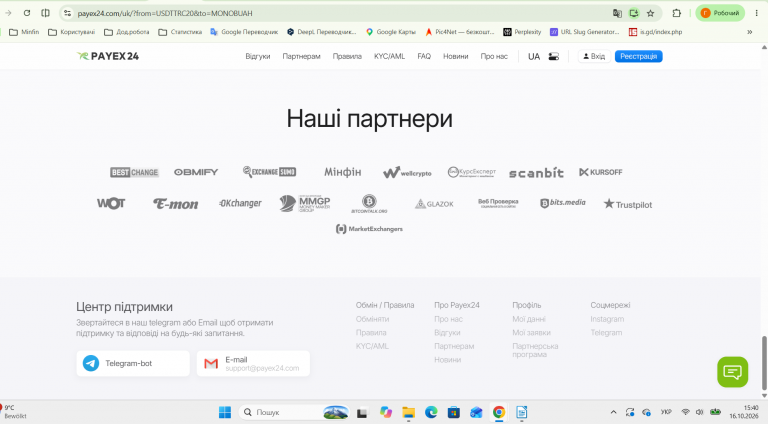Viewport: 768px width, 424px height.
Task: Open the live chat widget
Action: pos(733,372)
